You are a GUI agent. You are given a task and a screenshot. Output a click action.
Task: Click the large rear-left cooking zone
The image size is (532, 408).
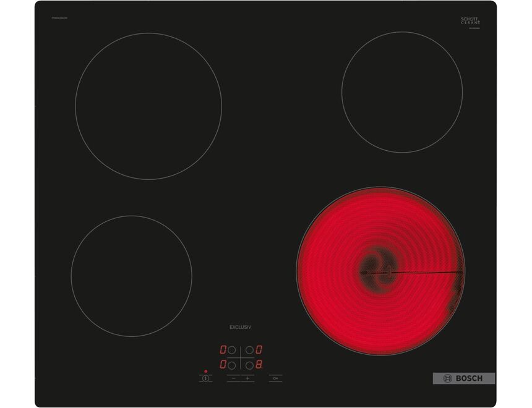148,106
